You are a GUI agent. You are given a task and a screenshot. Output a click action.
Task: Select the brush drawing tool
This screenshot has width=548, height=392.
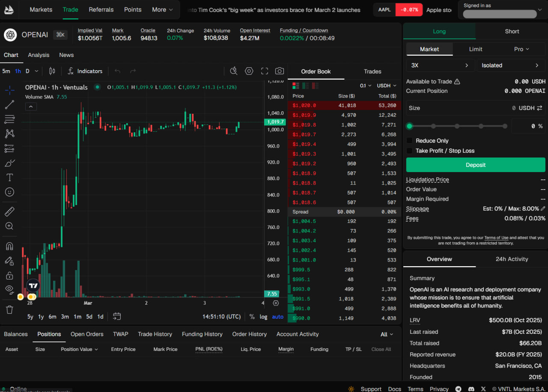coord(9,163)
